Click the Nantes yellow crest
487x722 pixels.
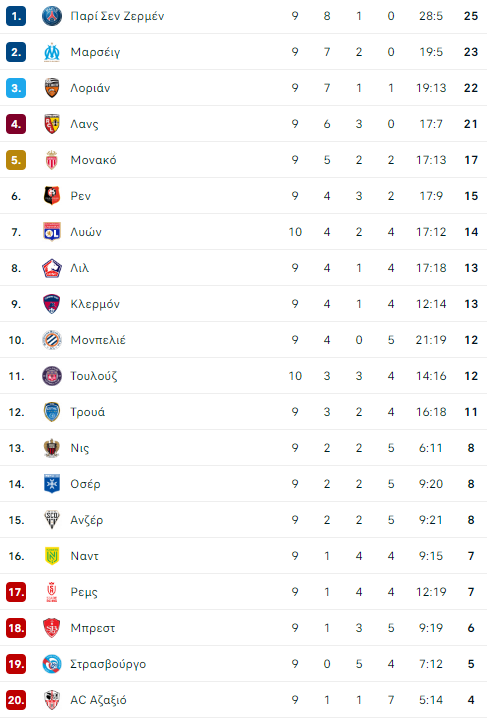tap(52, 556)
